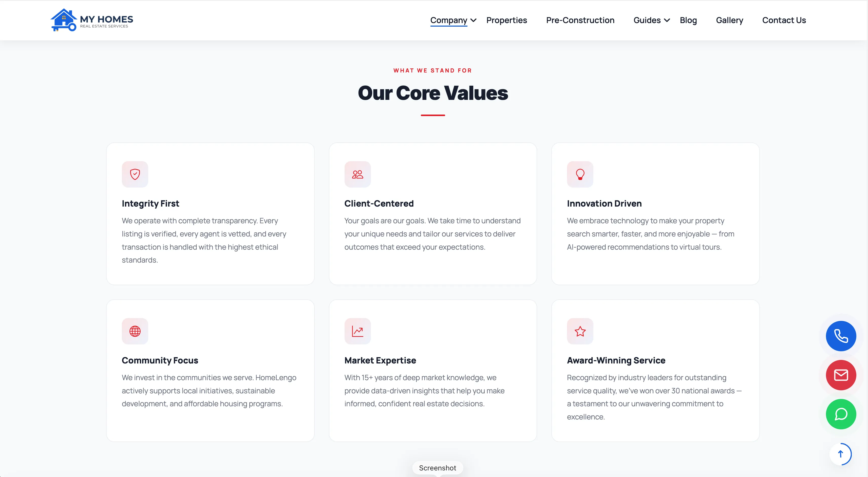Screen dimensions: 868x477
Task: Click the Integrity First card heading
Action: click(150, 203)
